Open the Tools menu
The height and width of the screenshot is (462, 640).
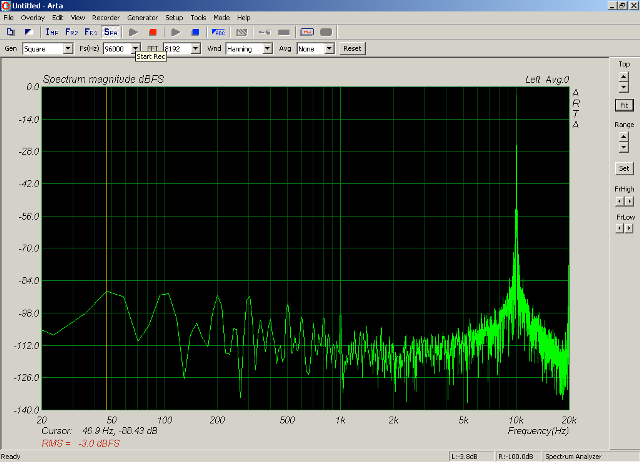[x=198, y=18]
